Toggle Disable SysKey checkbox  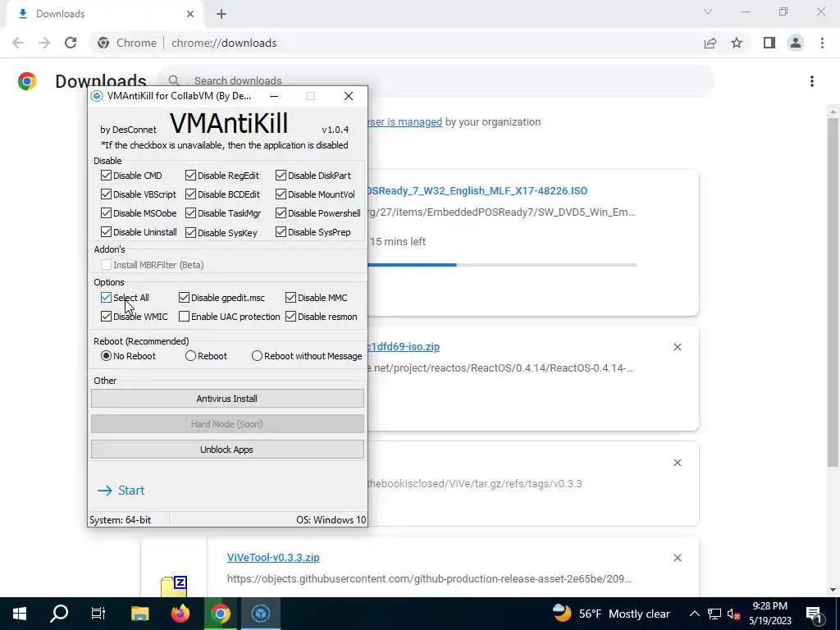(190, 232)
